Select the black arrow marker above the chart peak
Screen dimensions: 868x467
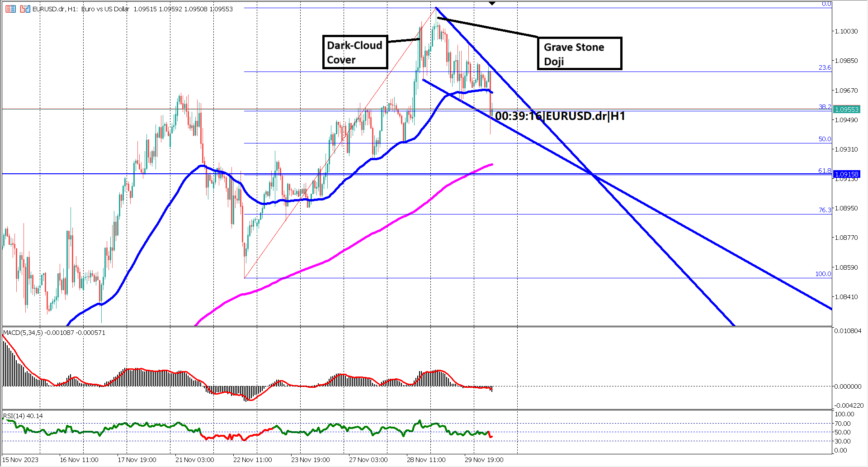pos(491,4)
